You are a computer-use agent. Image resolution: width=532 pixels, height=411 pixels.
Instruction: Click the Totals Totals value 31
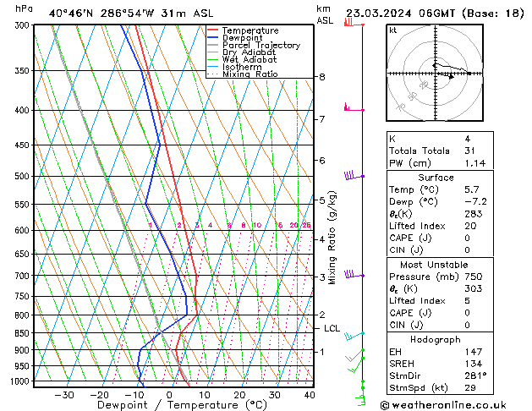[x=470, y=151]
